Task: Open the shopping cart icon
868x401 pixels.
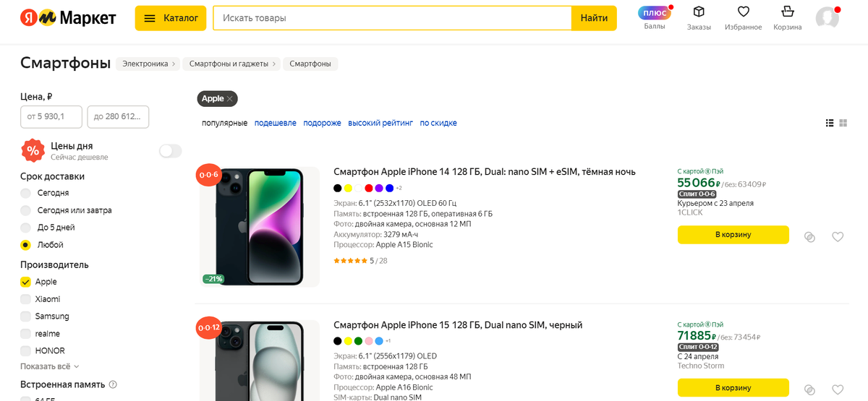Action: pos(787,12)
